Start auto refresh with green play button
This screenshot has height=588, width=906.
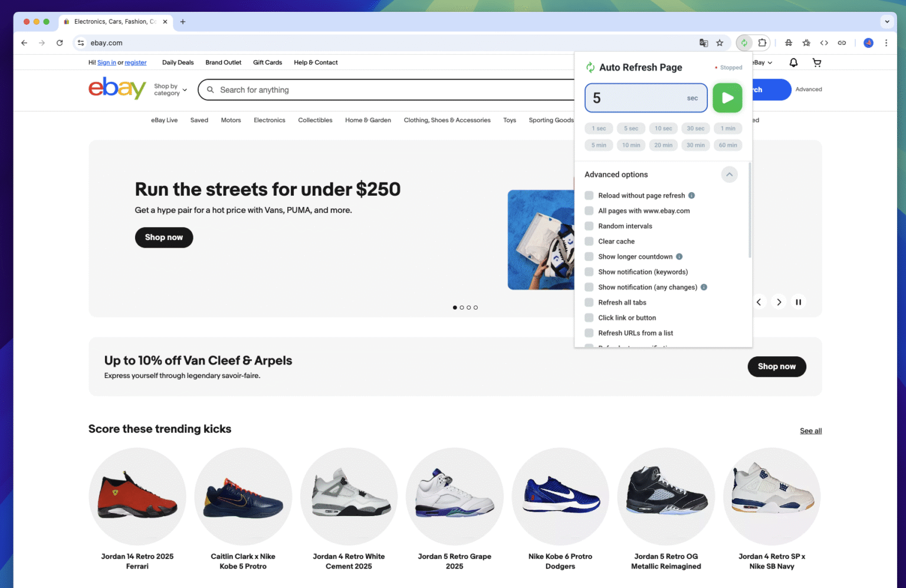(727, 98)
